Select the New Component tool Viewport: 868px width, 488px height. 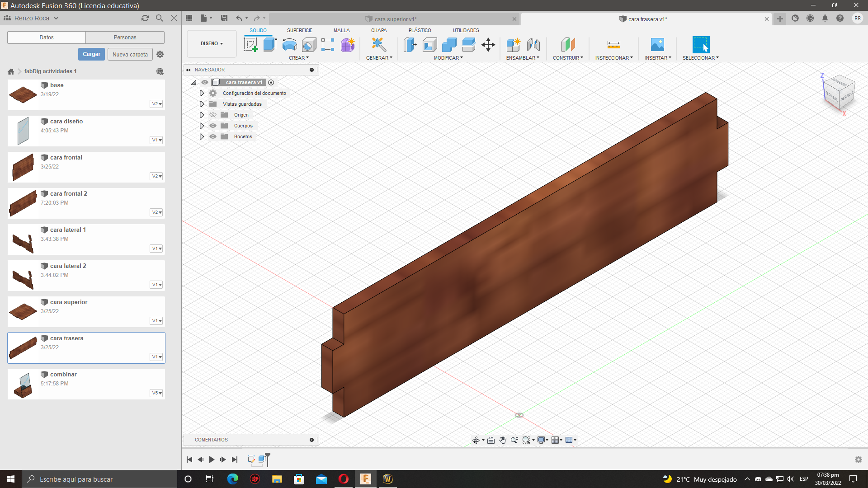click(x=514, y=45)
